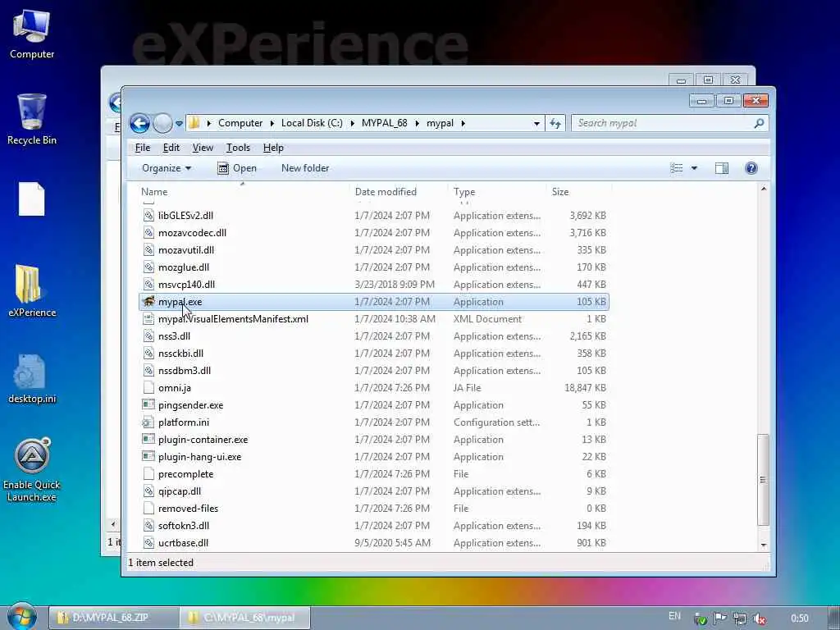
Task: Click the libGLESv2.dll file icon
Action: [x=148, y=216]
